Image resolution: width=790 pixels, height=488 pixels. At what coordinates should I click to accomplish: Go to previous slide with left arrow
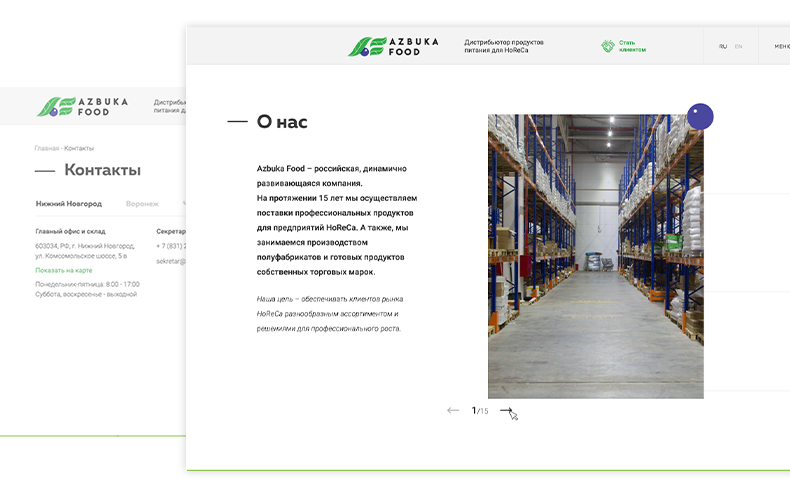(x=453, y=410)
